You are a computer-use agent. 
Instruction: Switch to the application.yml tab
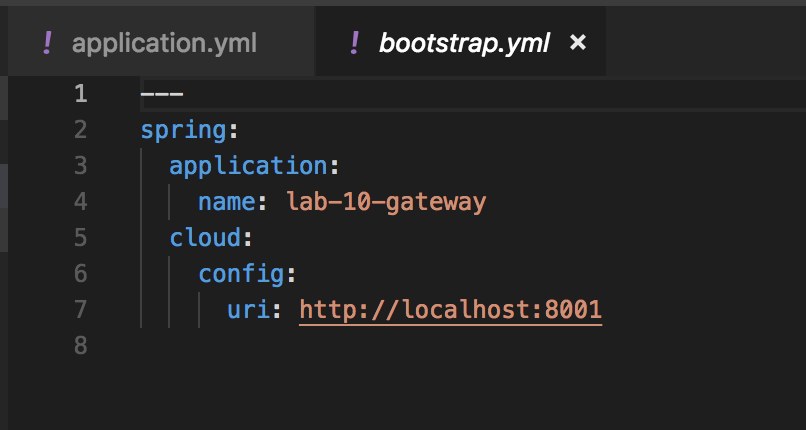[x=164, y=43]
